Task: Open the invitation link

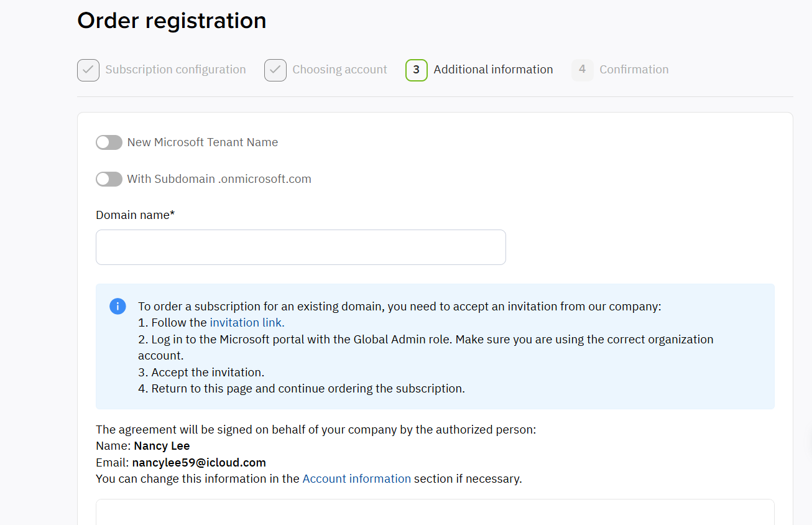Action: [x=247, y=322]
